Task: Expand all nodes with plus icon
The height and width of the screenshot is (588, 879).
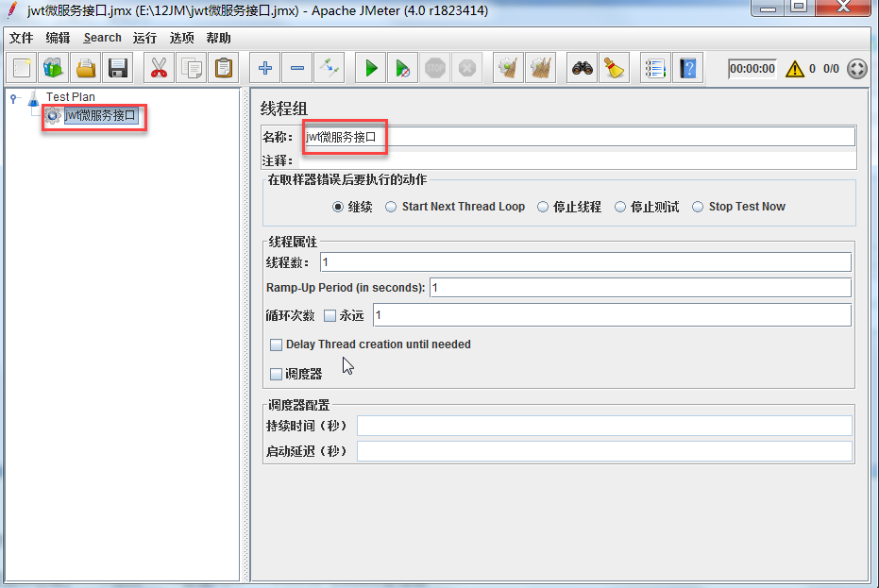Action: tap(265, 68)
